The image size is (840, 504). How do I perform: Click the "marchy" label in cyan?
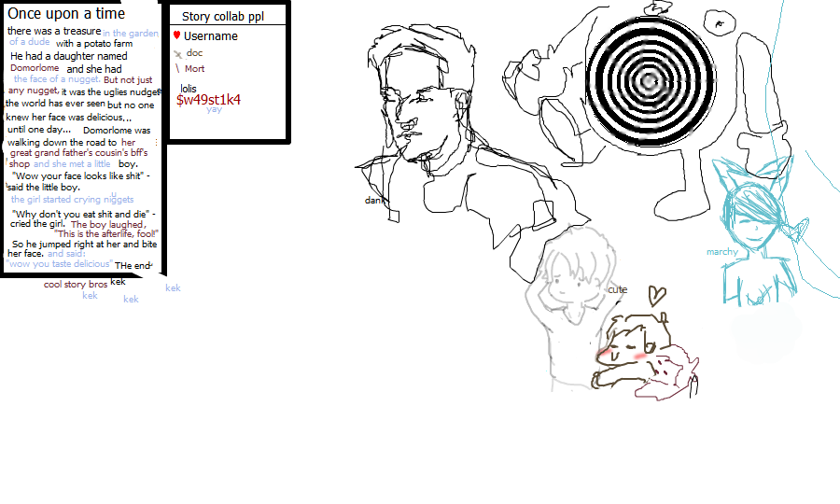tap(721, 252)
